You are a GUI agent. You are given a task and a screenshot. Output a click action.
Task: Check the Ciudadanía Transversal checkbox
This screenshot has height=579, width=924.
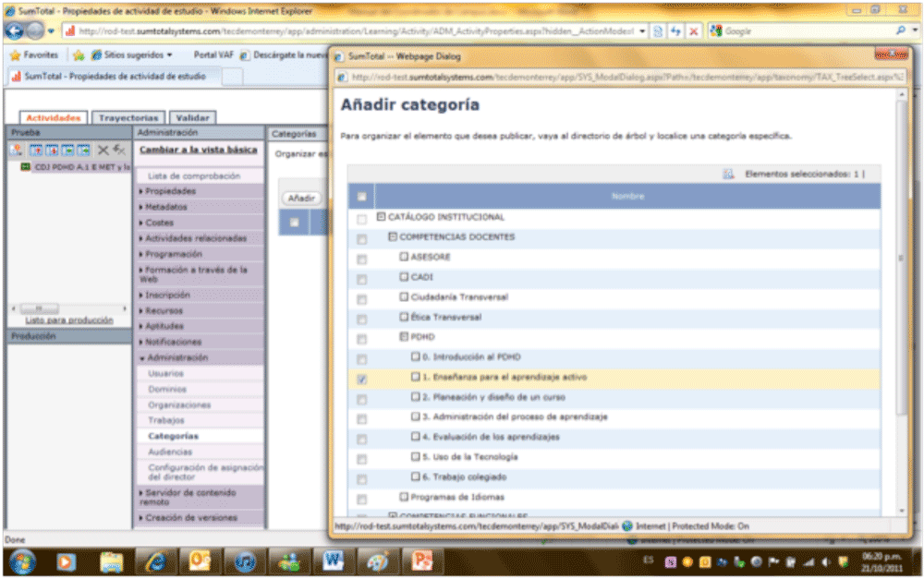362,299
